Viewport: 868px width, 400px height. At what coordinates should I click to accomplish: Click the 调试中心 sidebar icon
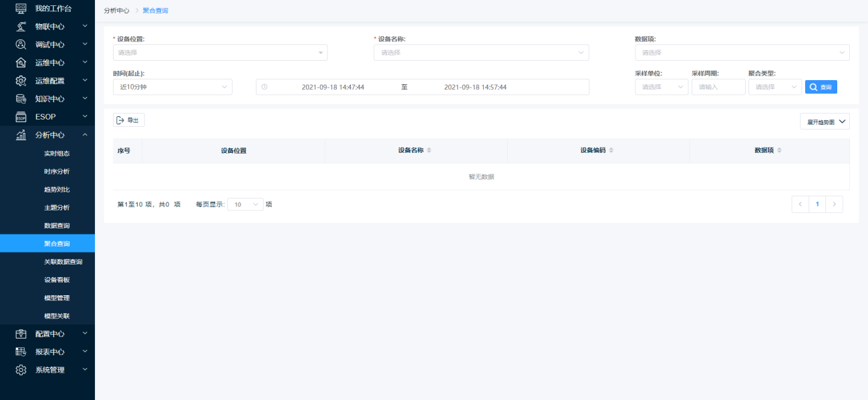pyautogui.click(x=21, y=45)
